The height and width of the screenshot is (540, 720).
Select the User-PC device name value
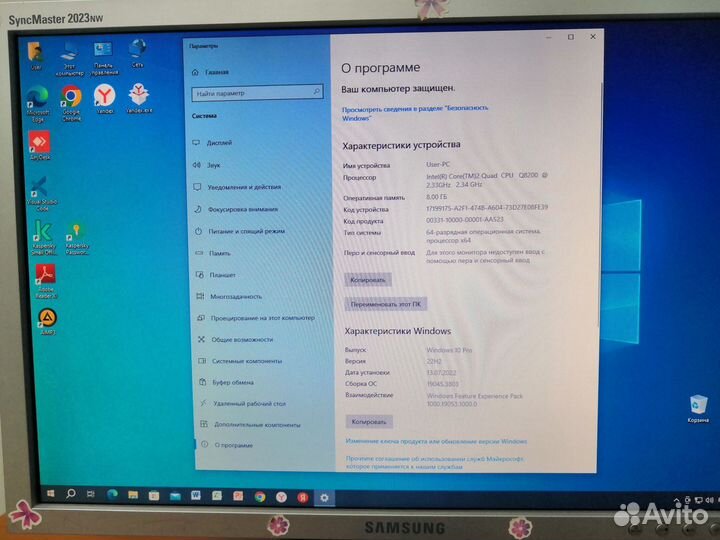click(x=438, y=164)
